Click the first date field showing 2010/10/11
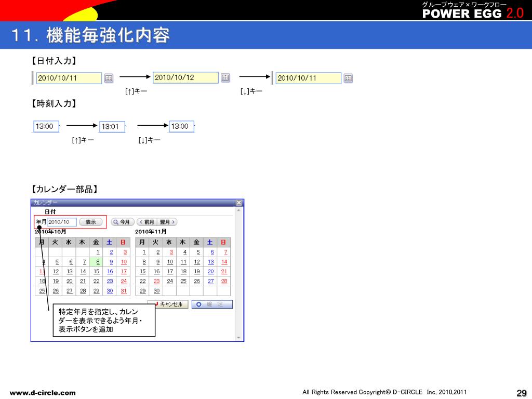532x399 pixels. (69, 78)
